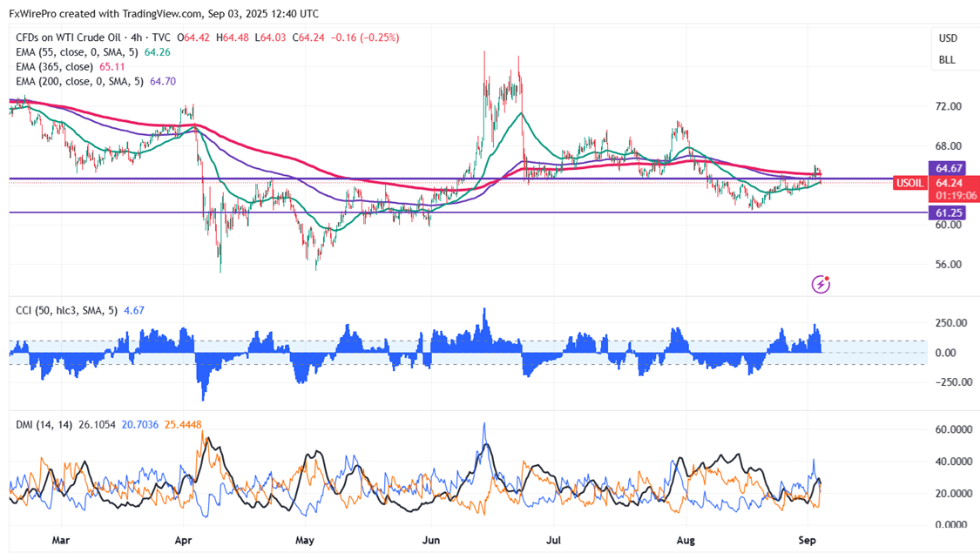This screenshot has height=560, width=980.
Task: Click the 64.67 purple price tag
Action: coord(948,168)
